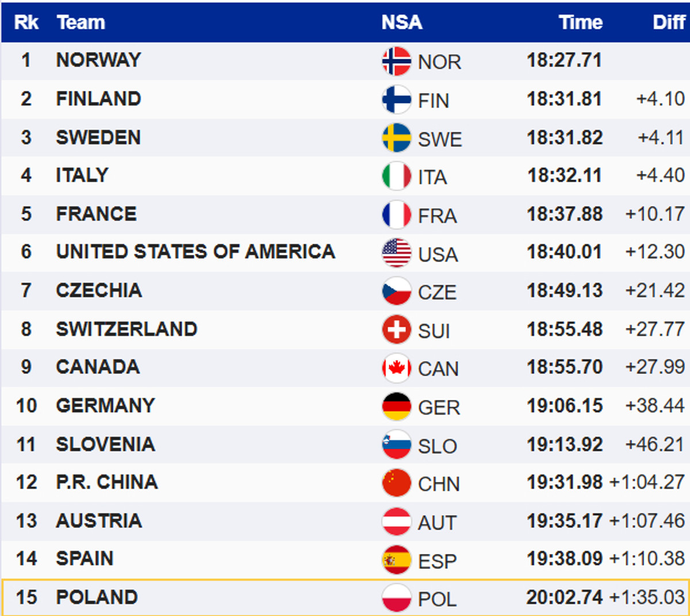Viewport: 690px width, 616px height.
Task: Click the Sweden flag icon
Action: (396, 138)
